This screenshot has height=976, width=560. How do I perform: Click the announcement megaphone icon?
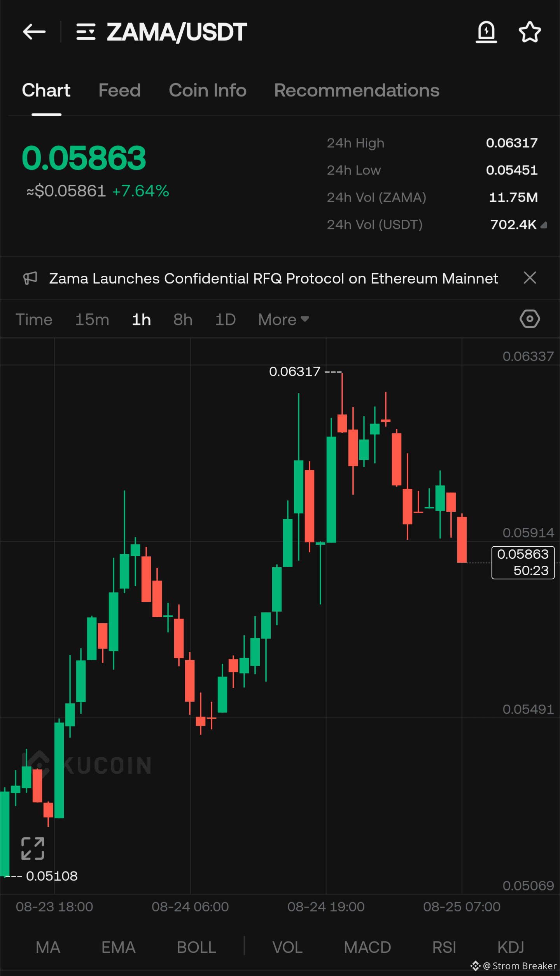30,278
